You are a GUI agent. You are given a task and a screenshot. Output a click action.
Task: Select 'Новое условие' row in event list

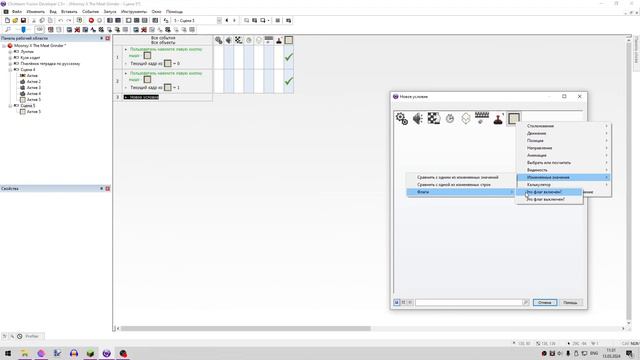141,97
